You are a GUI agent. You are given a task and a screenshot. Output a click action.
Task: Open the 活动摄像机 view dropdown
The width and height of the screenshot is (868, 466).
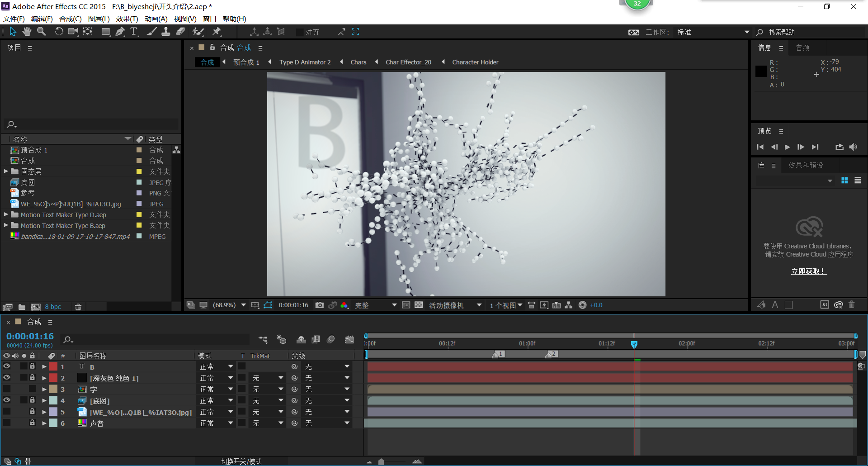pos(455,305)
